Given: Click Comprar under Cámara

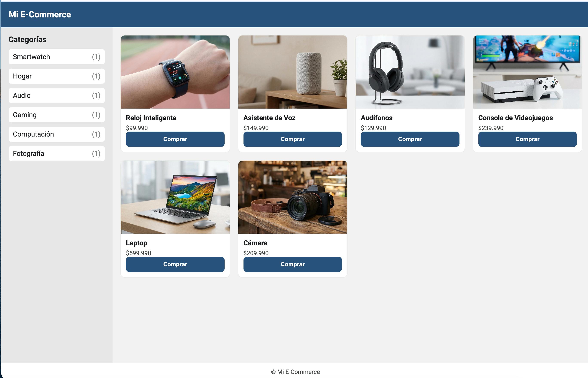Looking at the screenshot, I should pyautogui.click(x=292, y=264).
